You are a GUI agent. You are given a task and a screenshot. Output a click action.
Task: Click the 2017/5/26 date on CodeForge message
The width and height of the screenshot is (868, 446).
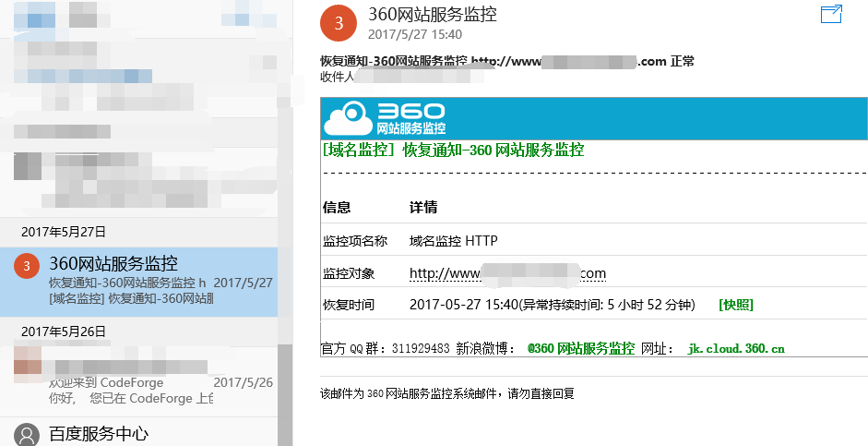[243, 382]
